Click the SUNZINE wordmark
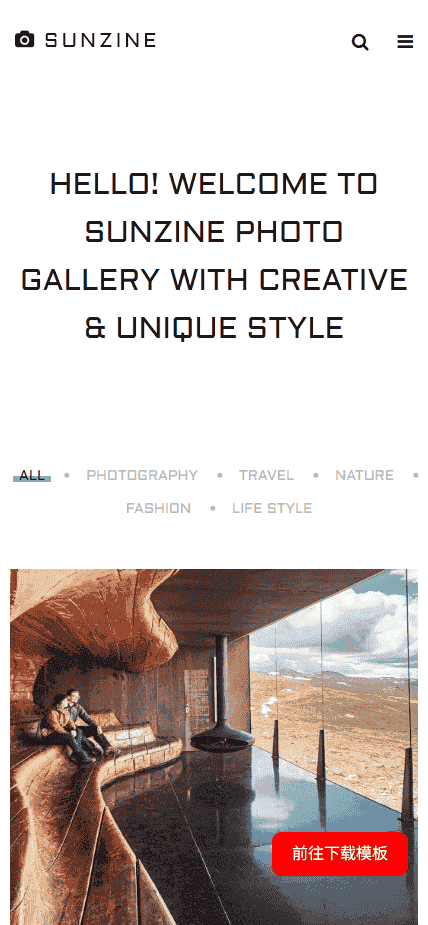This screenshot has width=428, height=925. [100, 40]
